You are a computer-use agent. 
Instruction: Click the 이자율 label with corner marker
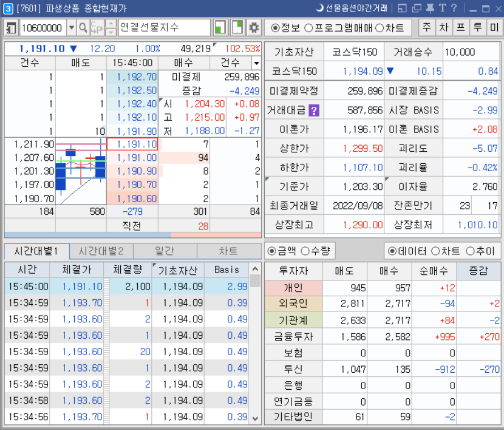[413, 186]
